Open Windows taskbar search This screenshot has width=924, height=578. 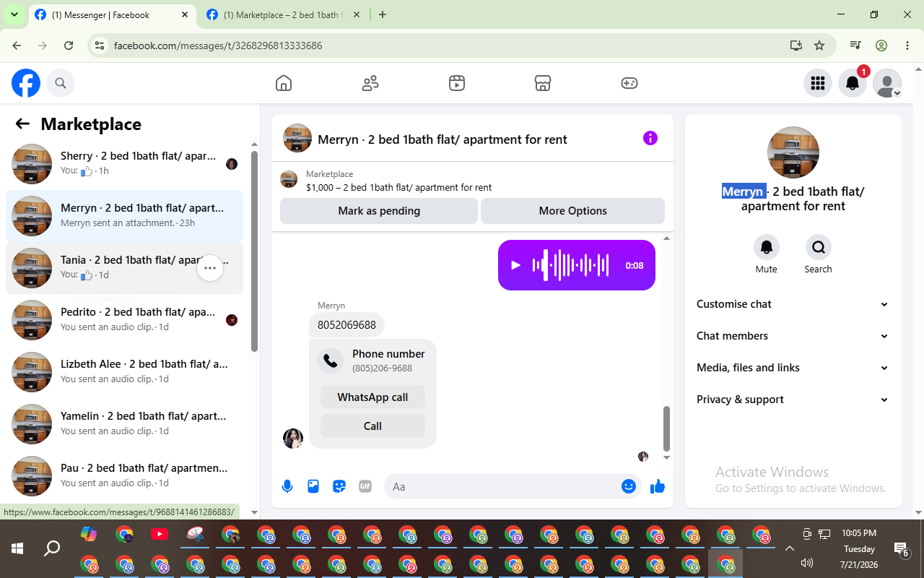coord(52,548)
